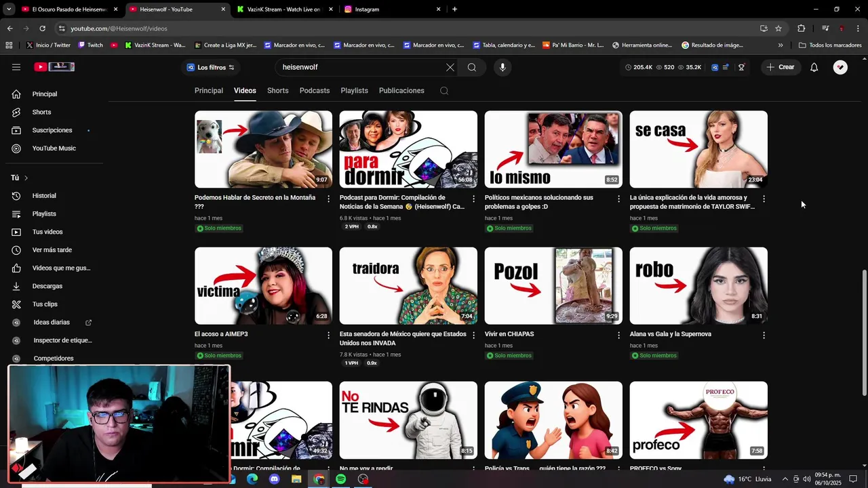Screen dimensions: 868x488
Task: Open Los filtros button
Action: click(x=210, y=67)
